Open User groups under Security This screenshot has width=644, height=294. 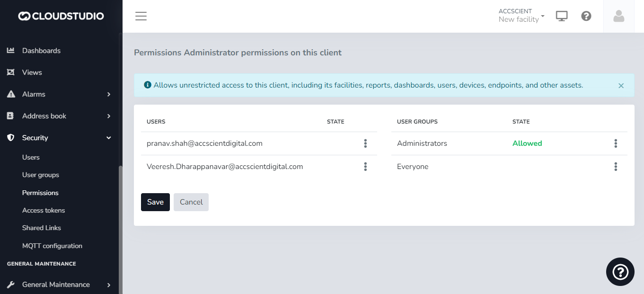41,175
